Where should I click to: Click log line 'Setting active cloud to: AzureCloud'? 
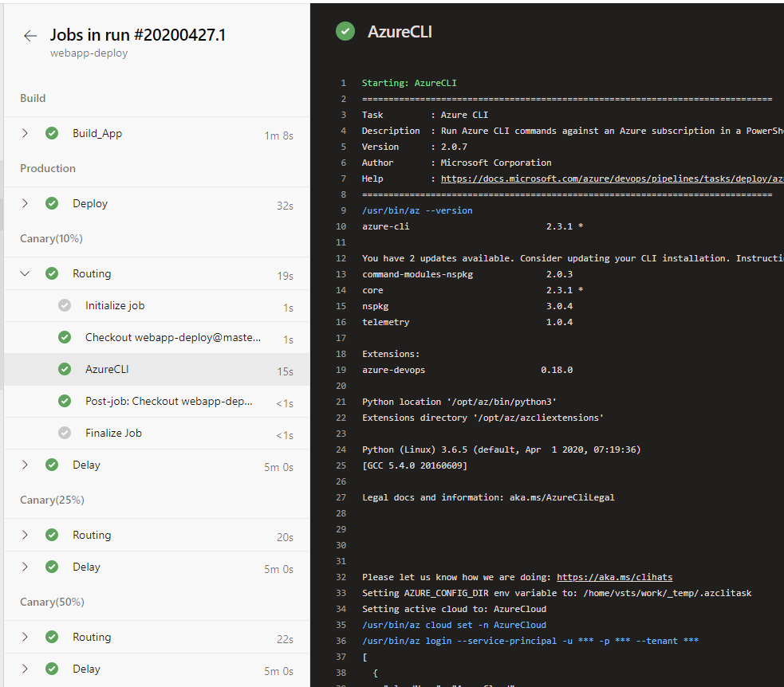point(454,609)
